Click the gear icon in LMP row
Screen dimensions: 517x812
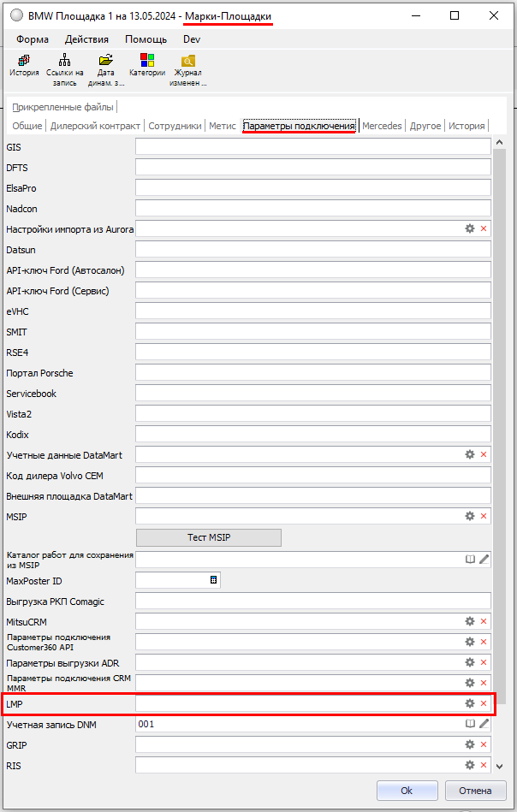tap(469, 703)
